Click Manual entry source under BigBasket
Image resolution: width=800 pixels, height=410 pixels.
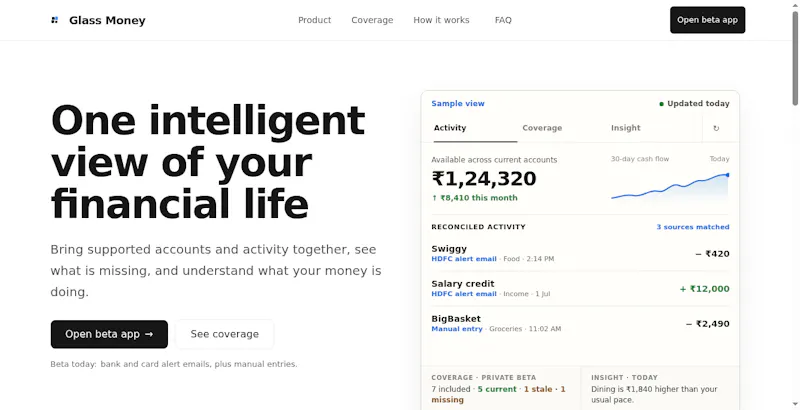(457, 329)
